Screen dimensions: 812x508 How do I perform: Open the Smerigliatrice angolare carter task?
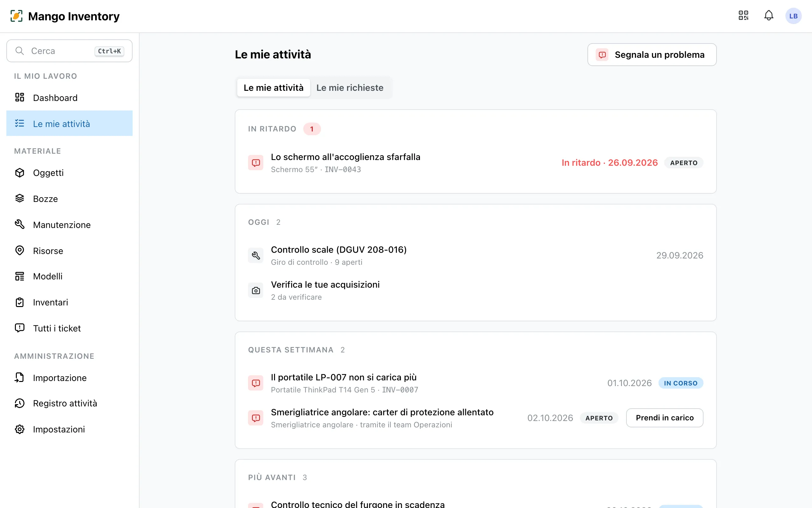475,418
